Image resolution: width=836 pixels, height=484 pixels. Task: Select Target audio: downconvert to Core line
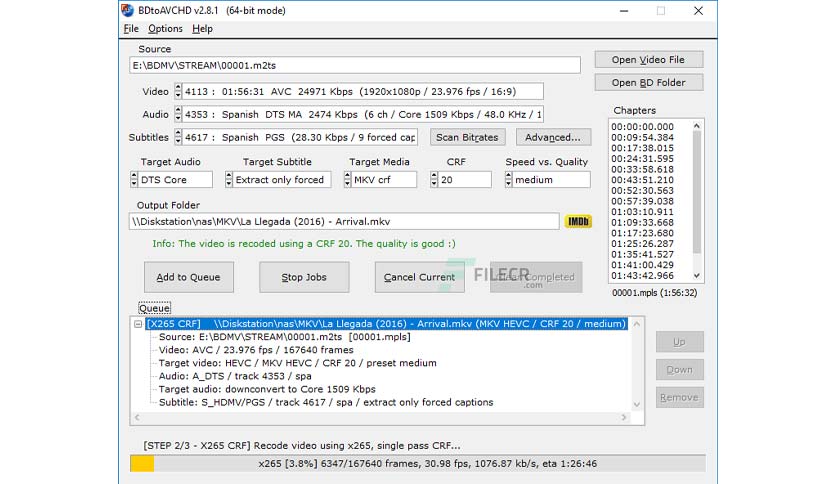click(267, 389)
